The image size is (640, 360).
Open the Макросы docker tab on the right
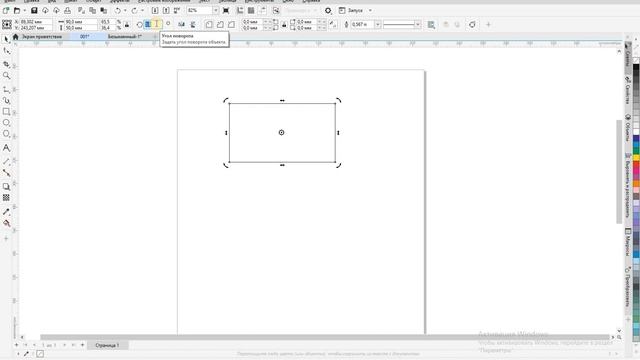(628, 242)
